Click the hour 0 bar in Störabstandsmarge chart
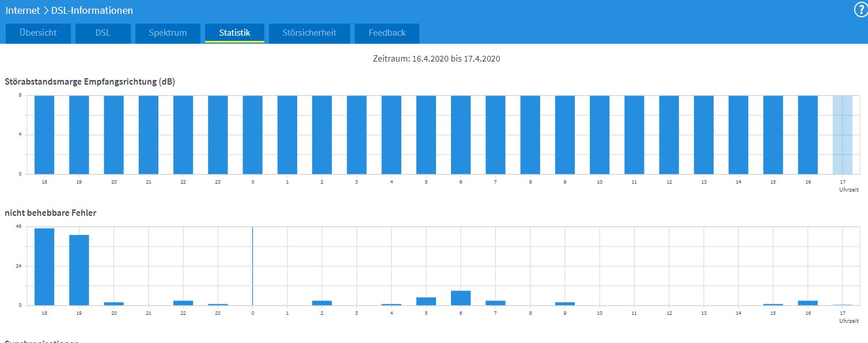Image resolution: width=868 pixels, height=343 pixels. (252, 135)
